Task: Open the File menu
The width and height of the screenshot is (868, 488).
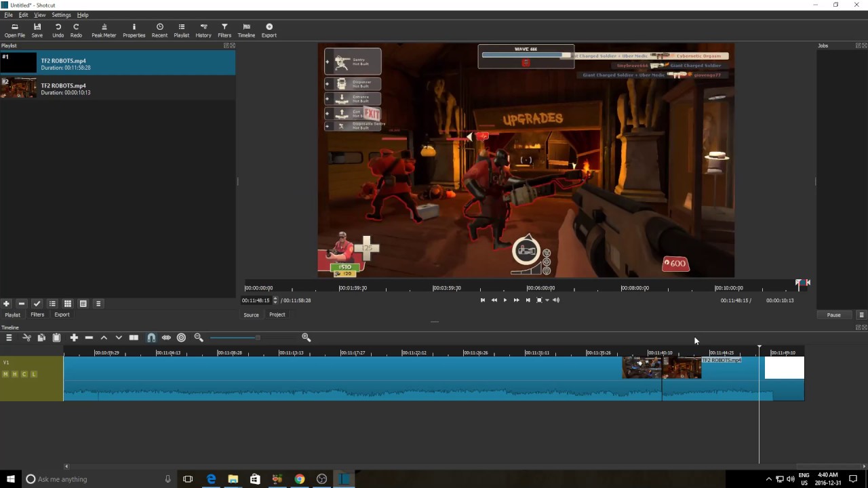Action: 9,15
